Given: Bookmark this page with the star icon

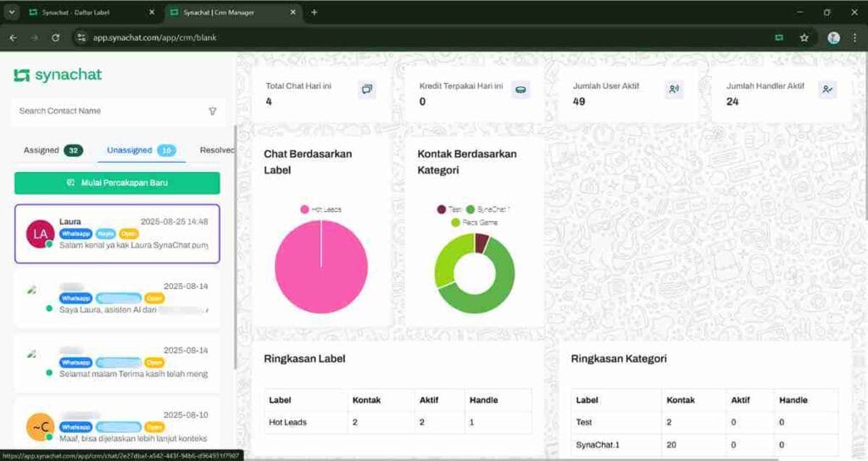Looking at the screenshot, I should [804, 37].
